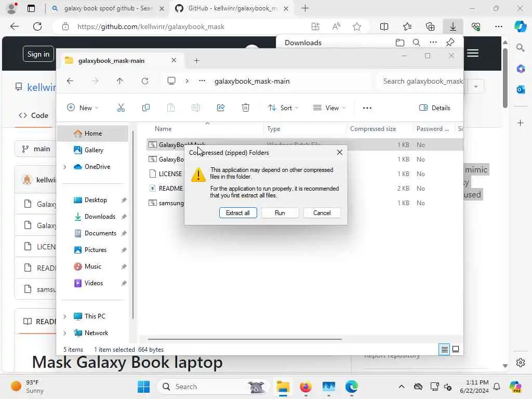Open the New item dropdown
The image size is (532, 399).
click(83, 108)
